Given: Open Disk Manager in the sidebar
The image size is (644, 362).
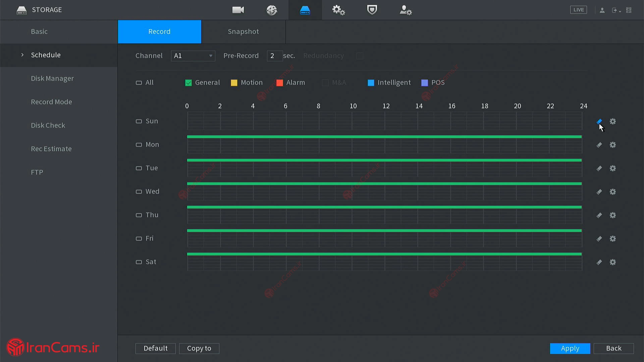Looking at the screenshot, I should (52, 78).
